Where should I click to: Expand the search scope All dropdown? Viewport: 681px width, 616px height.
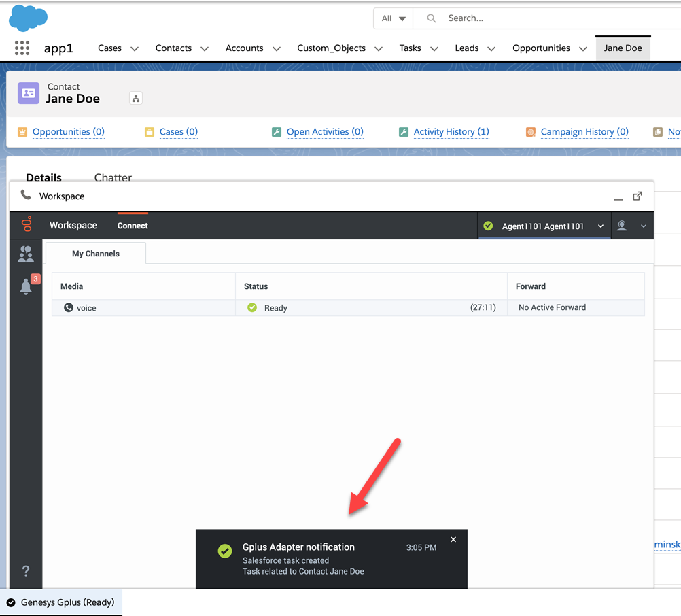click(394, 18)
